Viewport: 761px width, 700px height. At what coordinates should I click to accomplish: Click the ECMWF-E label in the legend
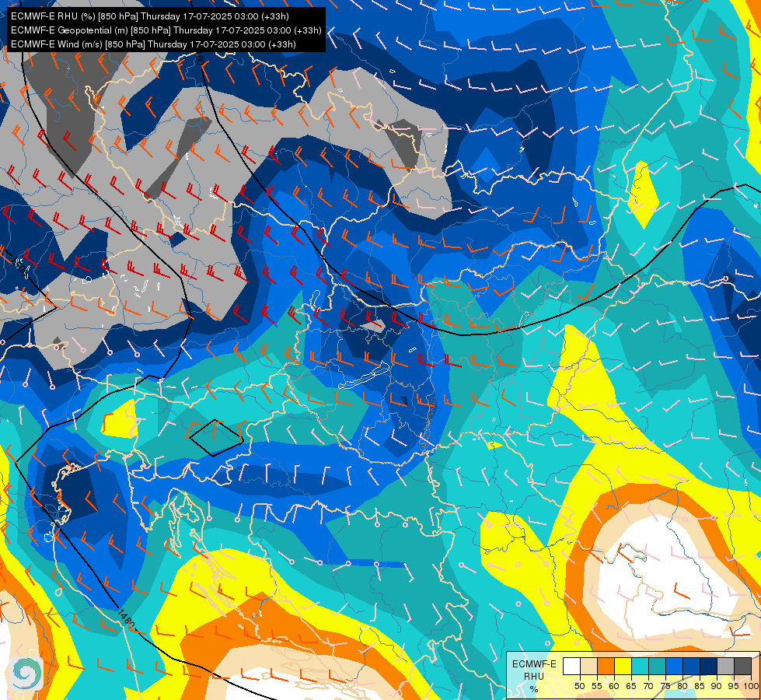(534, 664)
